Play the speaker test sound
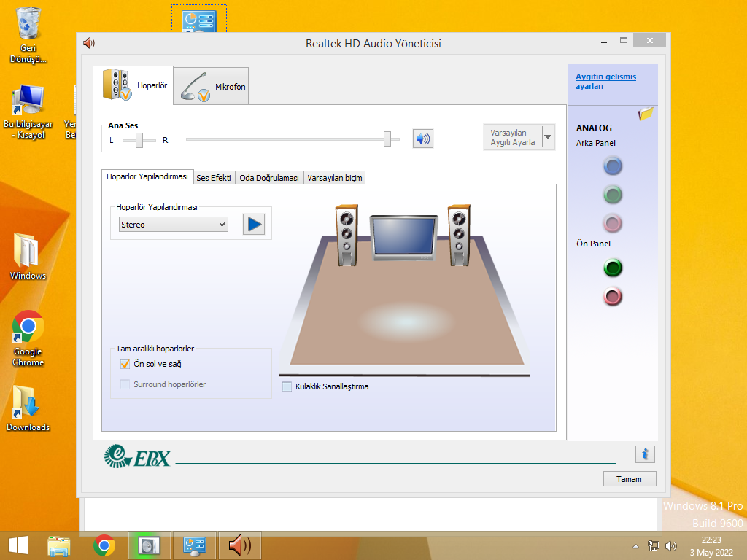Screen dimensions: 747x560 pyautogui.click(x=254, y=225)
